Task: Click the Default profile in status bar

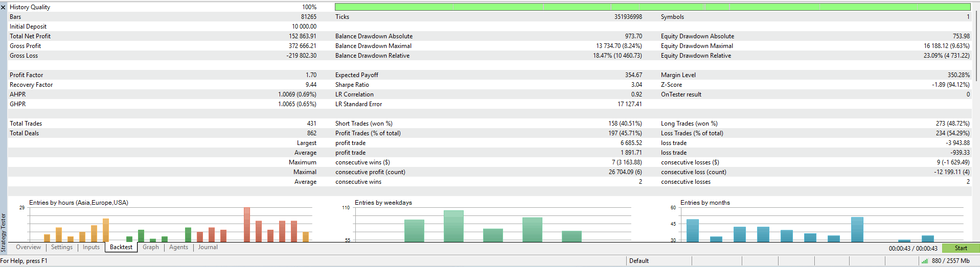Action: pos(639,261)
